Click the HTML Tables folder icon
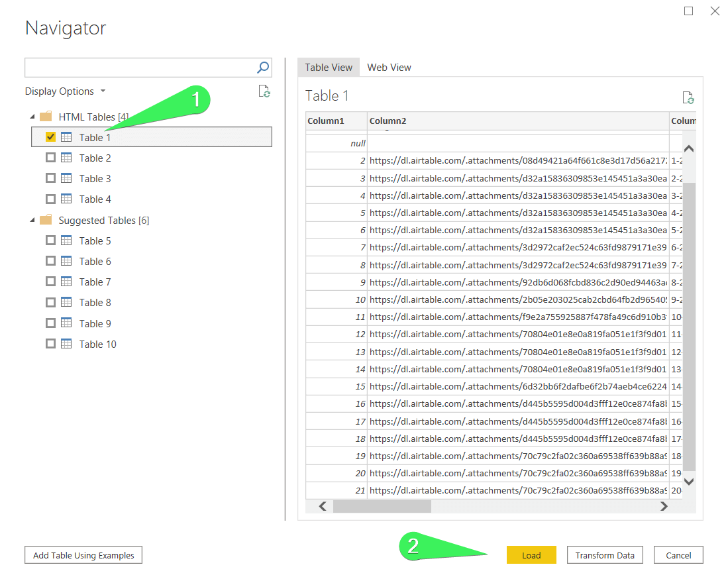 click(x=46, y=116)
